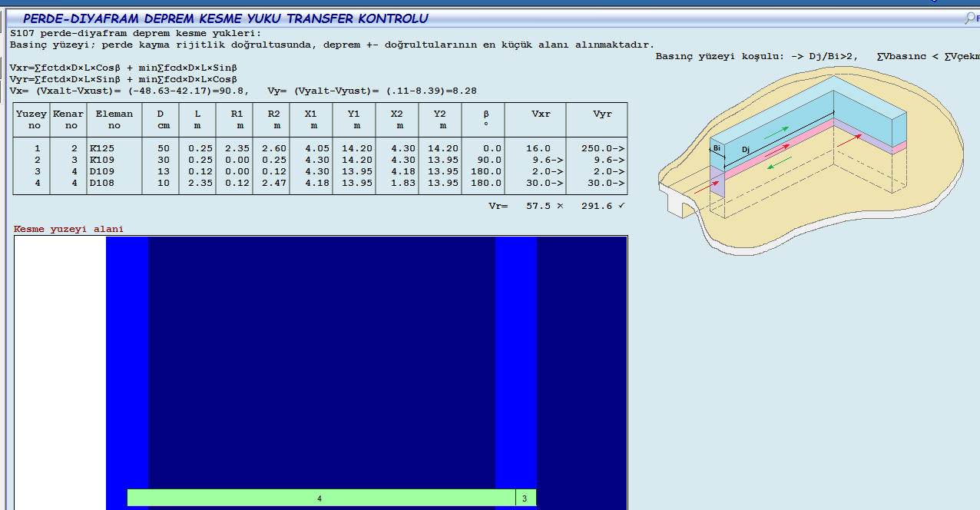The image size is (980, 510).
Task: Click the Vr total 291.6 with checkmark
Action: (603, 207)
